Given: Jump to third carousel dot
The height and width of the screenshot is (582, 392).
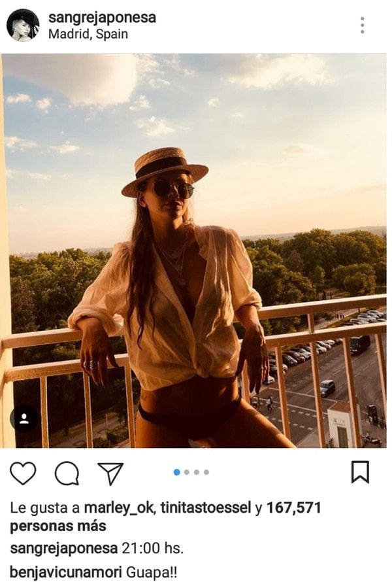Looking at the screenshot, I should tap(197, 471).
